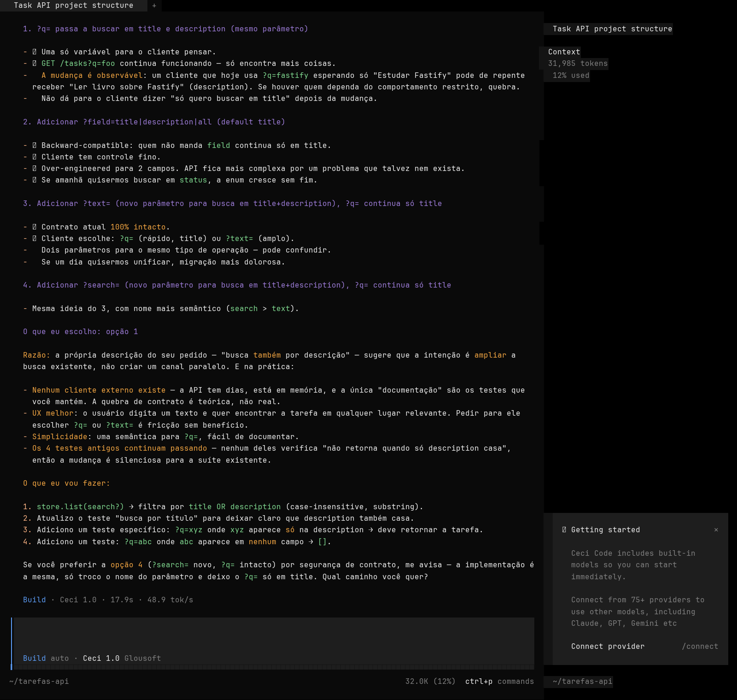Select the Task API project structure tab
Image resolution: width=737 pixels, height=700 pixels.
coord(74,6)
